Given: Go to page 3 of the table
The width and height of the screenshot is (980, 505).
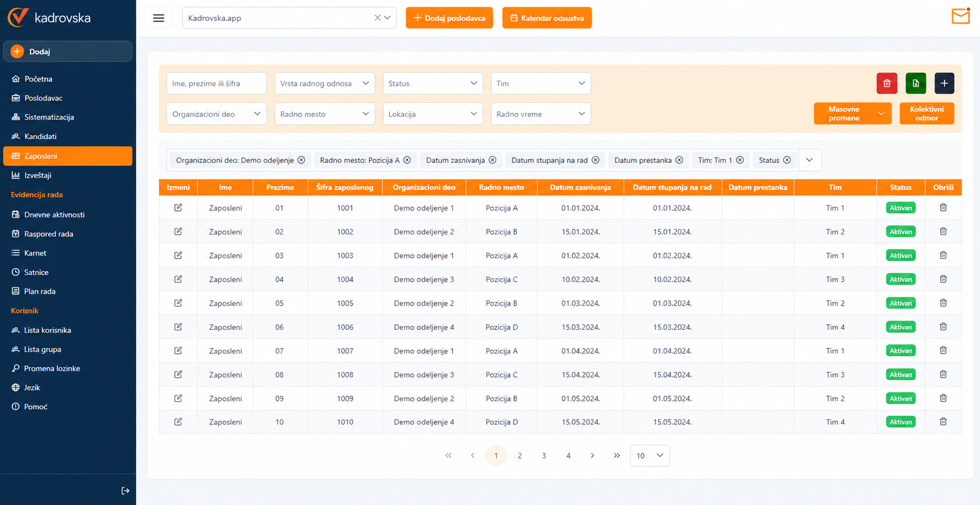Looking at the screenshot, I should click(544, 456).
